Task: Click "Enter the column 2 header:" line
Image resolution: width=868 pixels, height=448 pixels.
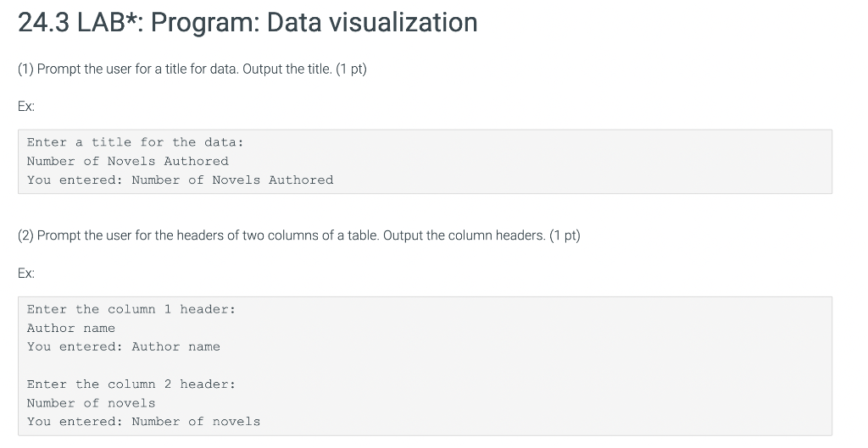Action: tap(131, 384)
